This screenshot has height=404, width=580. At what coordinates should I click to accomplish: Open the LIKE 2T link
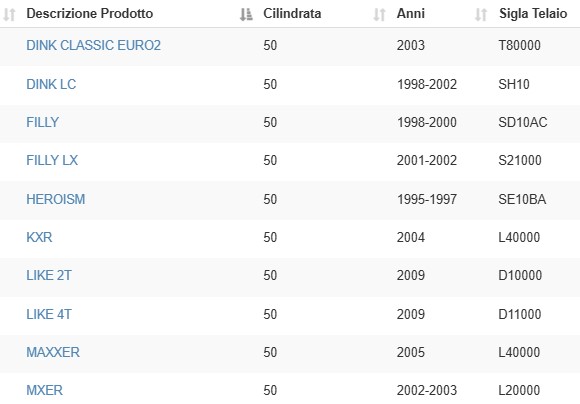coord(49,276)
